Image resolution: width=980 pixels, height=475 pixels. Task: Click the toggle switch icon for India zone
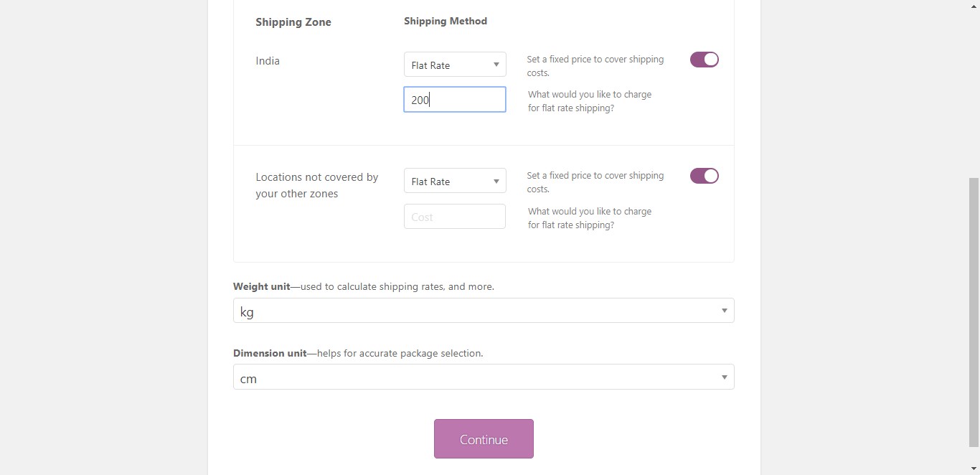tap(704, 59)
